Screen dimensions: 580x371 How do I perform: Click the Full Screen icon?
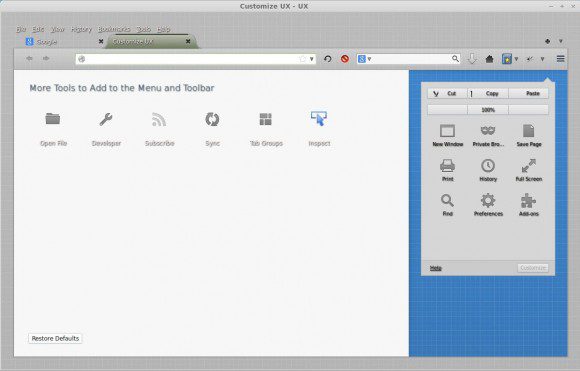click(x=529, y=166)
